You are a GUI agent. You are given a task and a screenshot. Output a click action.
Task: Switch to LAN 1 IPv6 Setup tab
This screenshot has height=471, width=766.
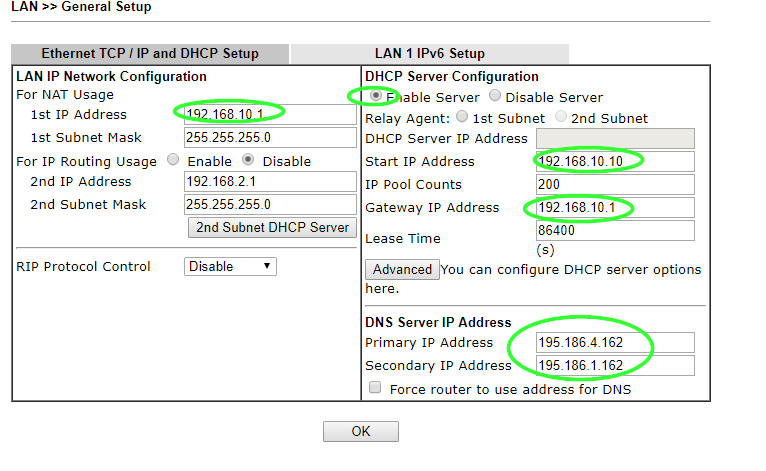429,54
